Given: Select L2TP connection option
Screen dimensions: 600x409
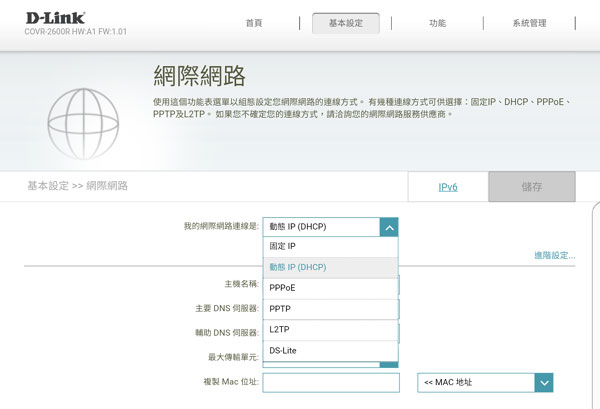Looking at the screenshot, I should [x=330, y=330].
